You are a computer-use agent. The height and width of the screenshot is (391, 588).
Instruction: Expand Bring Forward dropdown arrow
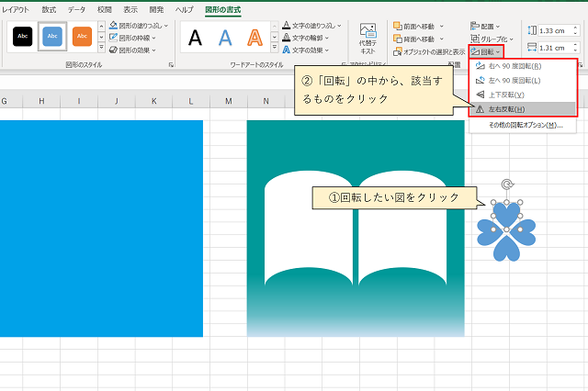(x=441, y=27)
